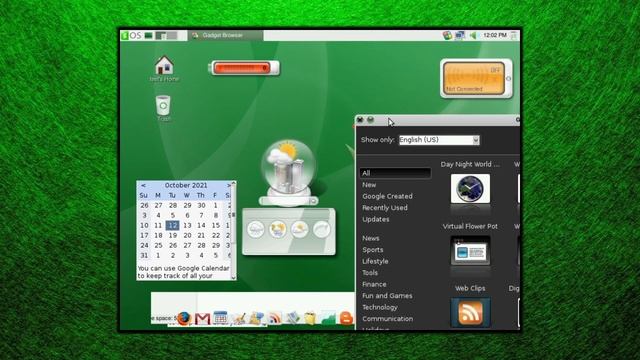Open the news dock icon
Image resolution: width=640 pixels, height=360 pixels.
click(x=292, y=318)
